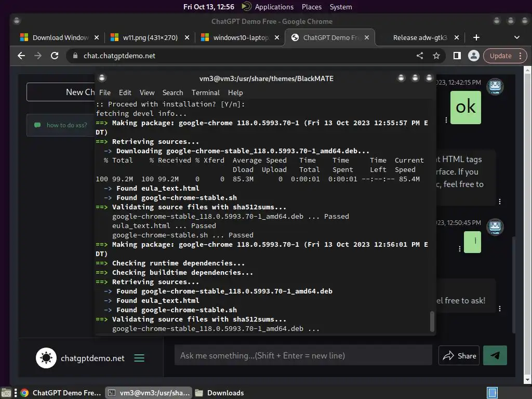Open options dots beside 'free to ask' reply
532x399 pixels.
click(x=500, y=309)
